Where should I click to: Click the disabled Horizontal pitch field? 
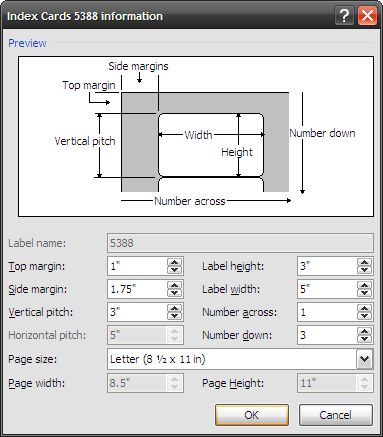[x=145, y=335]
